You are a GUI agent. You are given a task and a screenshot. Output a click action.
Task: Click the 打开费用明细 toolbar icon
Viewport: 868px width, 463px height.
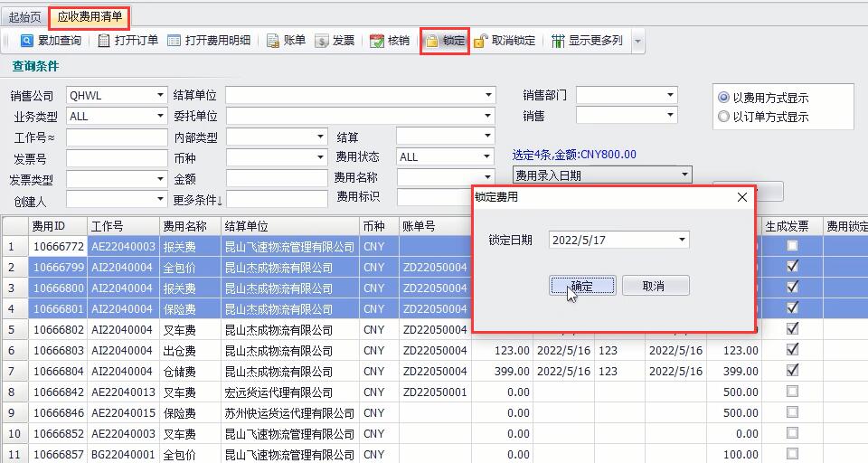(175, 41)
